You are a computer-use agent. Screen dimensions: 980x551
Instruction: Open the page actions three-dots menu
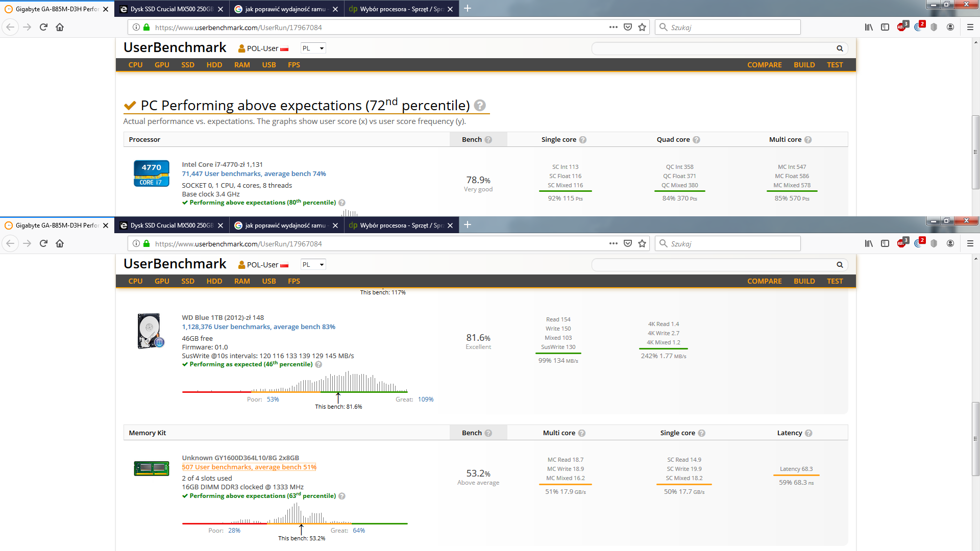[613, 27]
